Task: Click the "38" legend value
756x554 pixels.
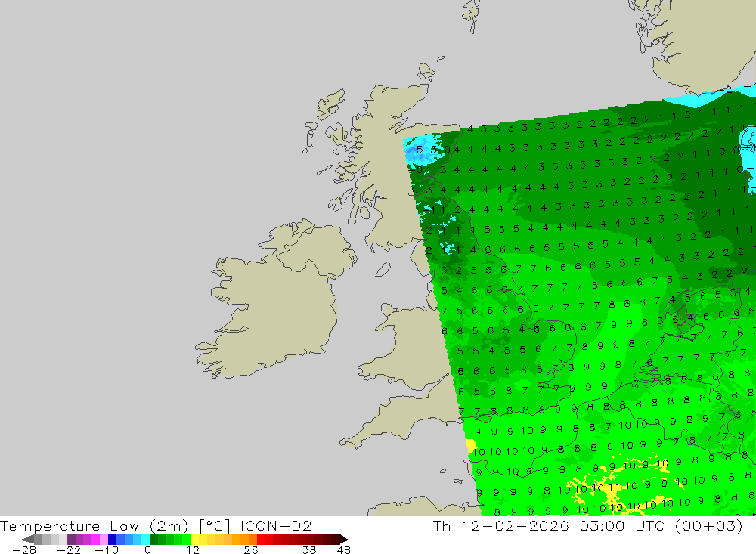Action: click(309, 550)
